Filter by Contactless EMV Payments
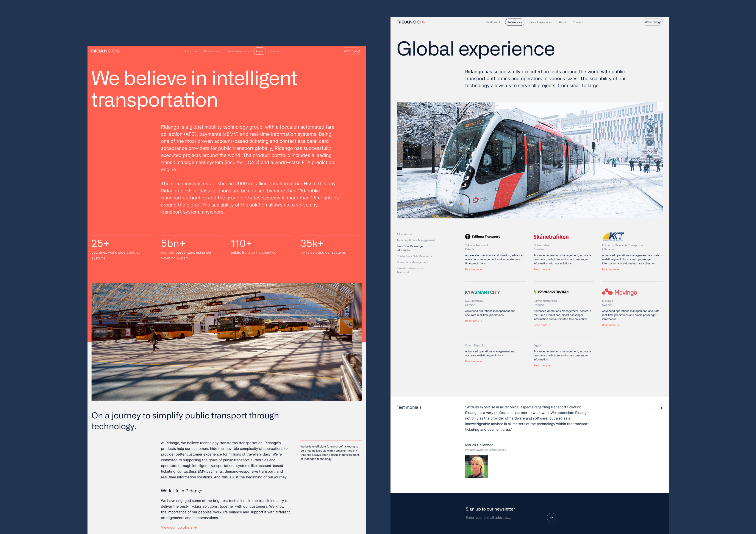The height and width of the screenshot is (534, 756). point(414,256)
